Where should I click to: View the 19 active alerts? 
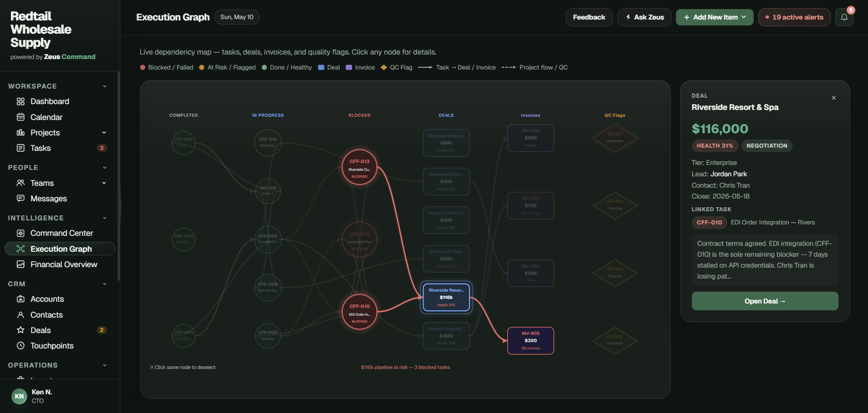click(x=794, y=17)
